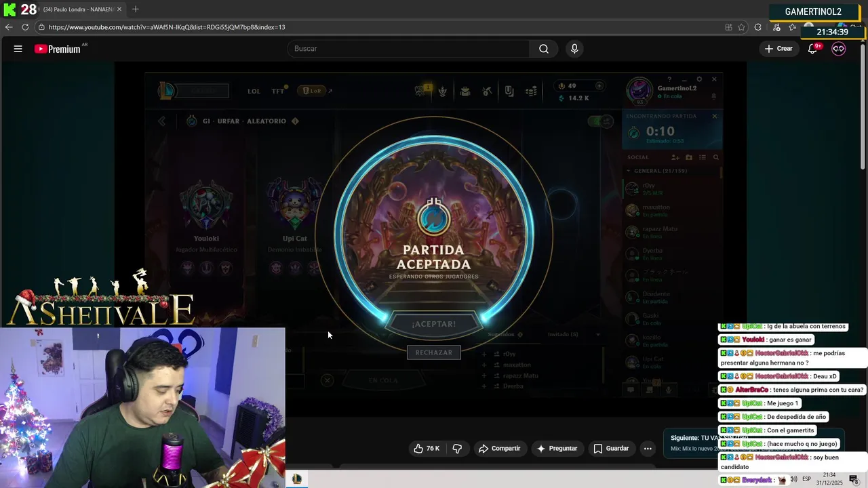
Task: Invite suggested player maxatton with the plus
Action: coord(484,365)
